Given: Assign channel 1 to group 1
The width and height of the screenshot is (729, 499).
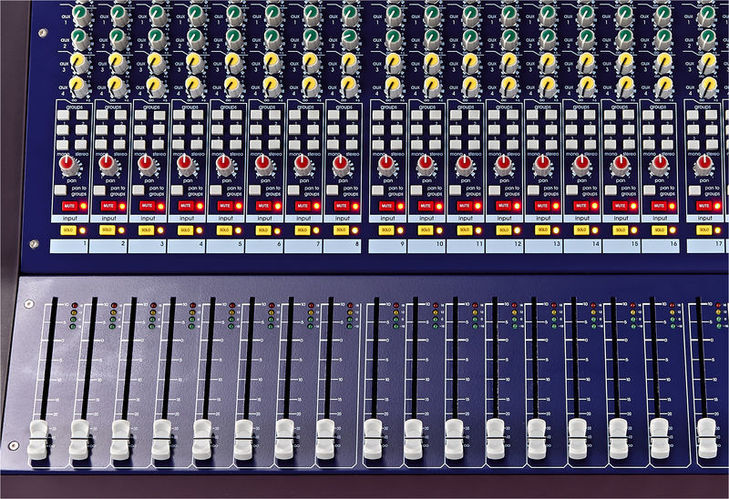Looking at the screenshot, I should pyautogui.click(x=63, y=115).
